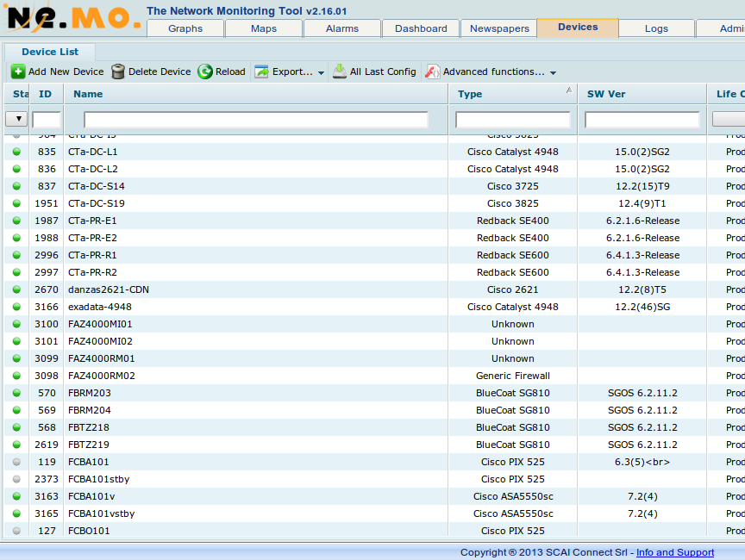Select the Devices tab
Viewport: 745px width, 560px height.
[578, 28]
